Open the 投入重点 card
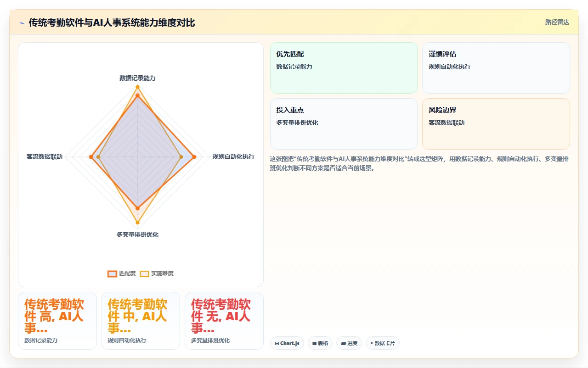 coord(344,124)
